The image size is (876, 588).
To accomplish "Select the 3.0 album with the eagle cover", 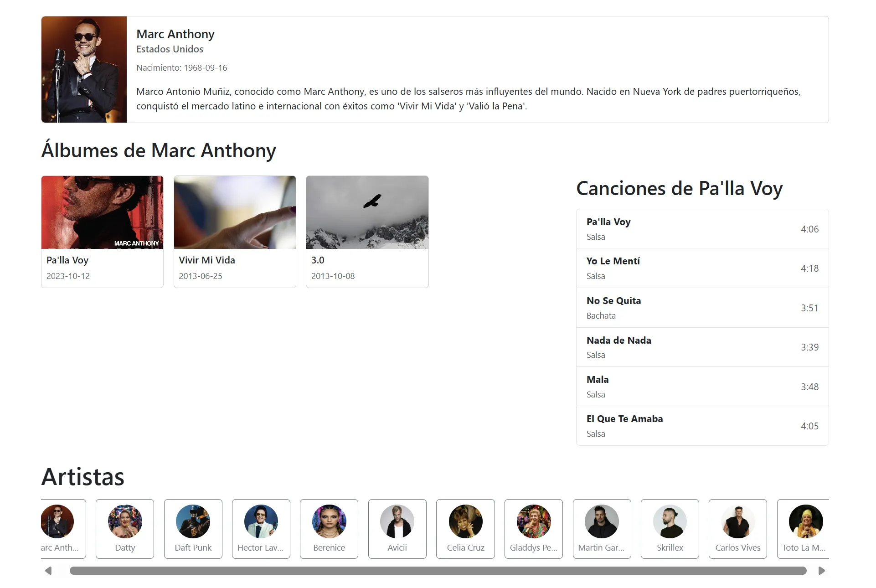I will pos(367,232).
